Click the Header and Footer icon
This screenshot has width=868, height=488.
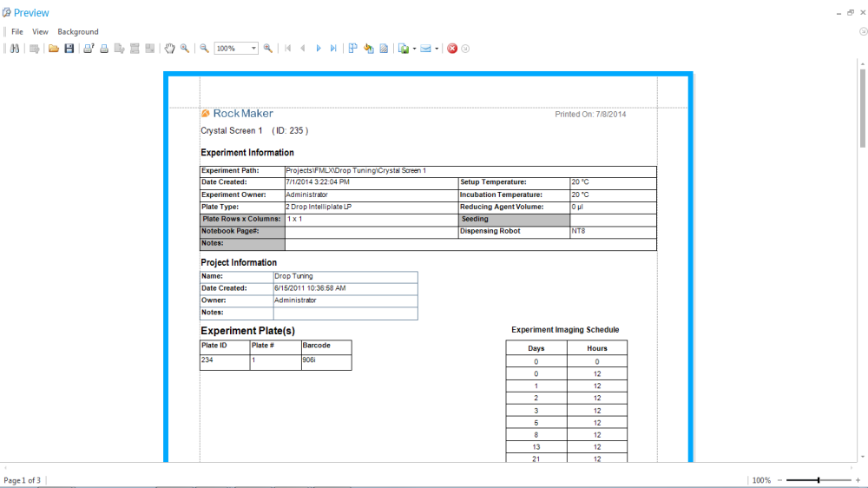(x=135, y=49)
